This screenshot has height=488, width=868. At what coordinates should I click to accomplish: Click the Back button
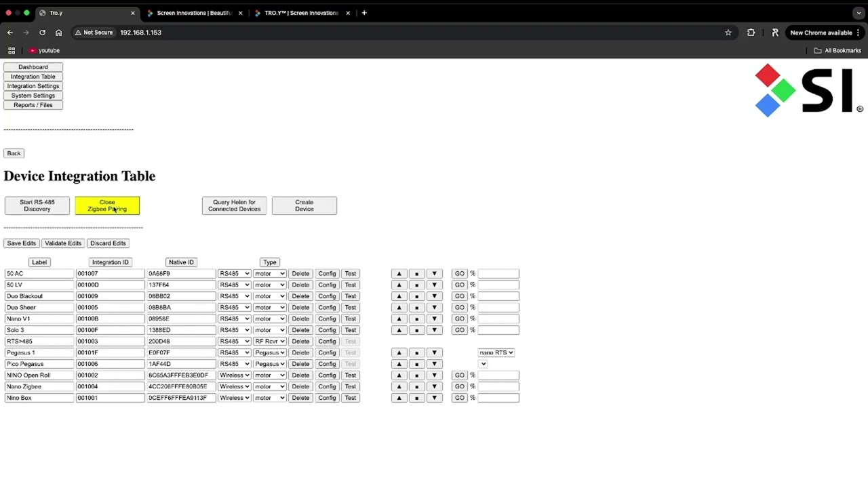coord(14,153)
